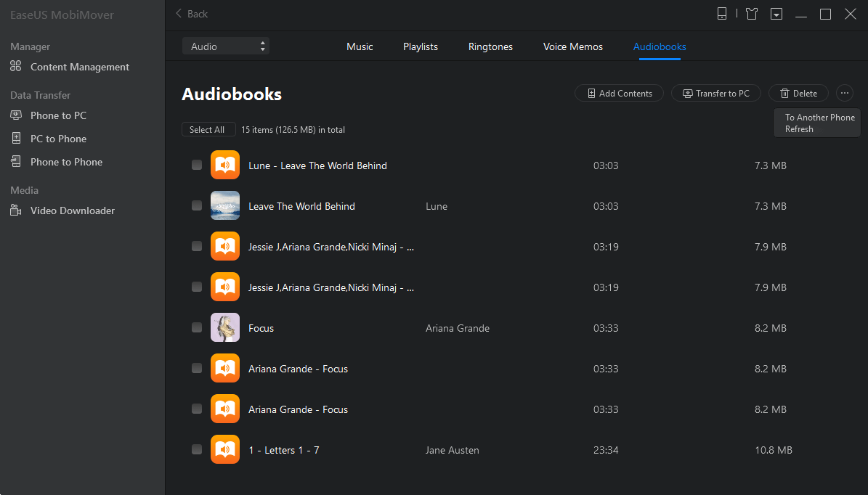Open the phone device icon in title bar
The image size is (868, 495).
click(x=721, y=14)
